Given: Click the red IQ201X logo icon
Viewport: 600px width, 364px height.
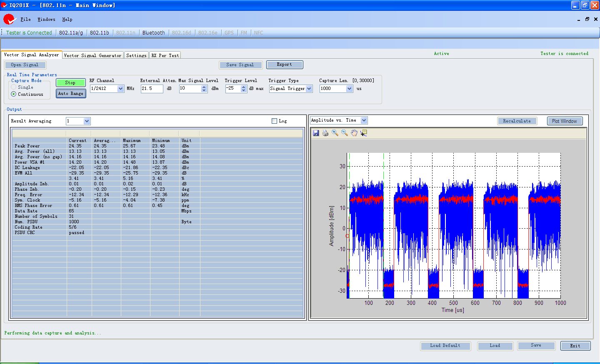Looking at the screenshot, I should click(x=9, y=19).
